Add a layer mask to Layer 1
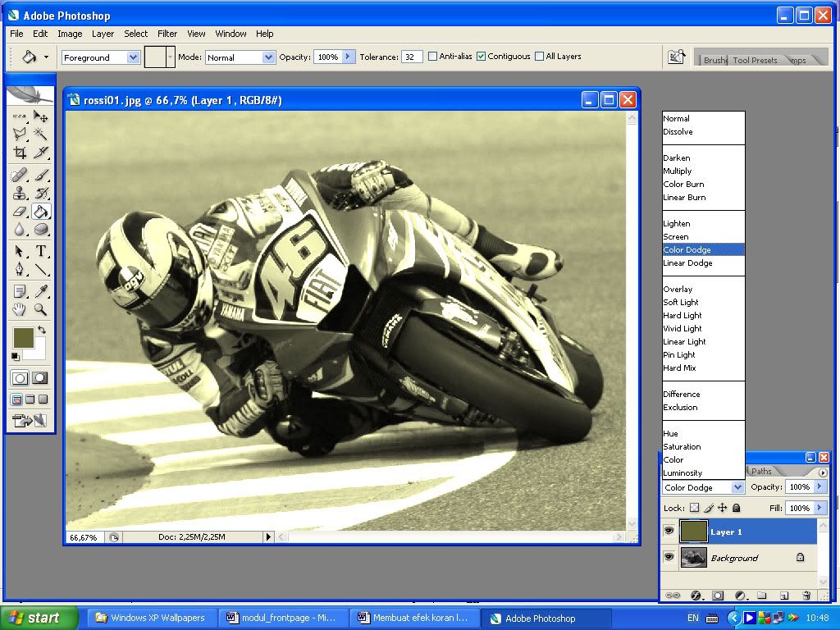Screen dimensions: 840x630 pyautogui.click(x=718, y=596)
